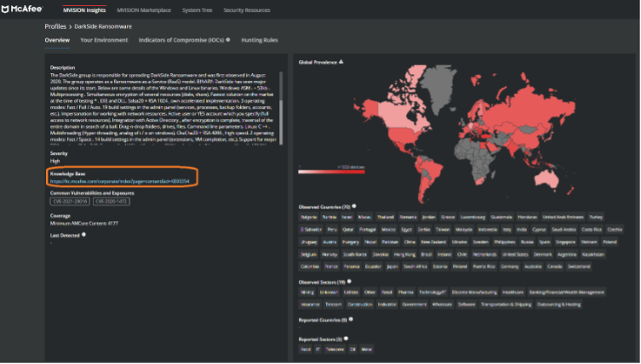This screenshot has height=364, width=641.
Task: Select the Outsourcing & Hosting sector tag
Action: (558, 304)
